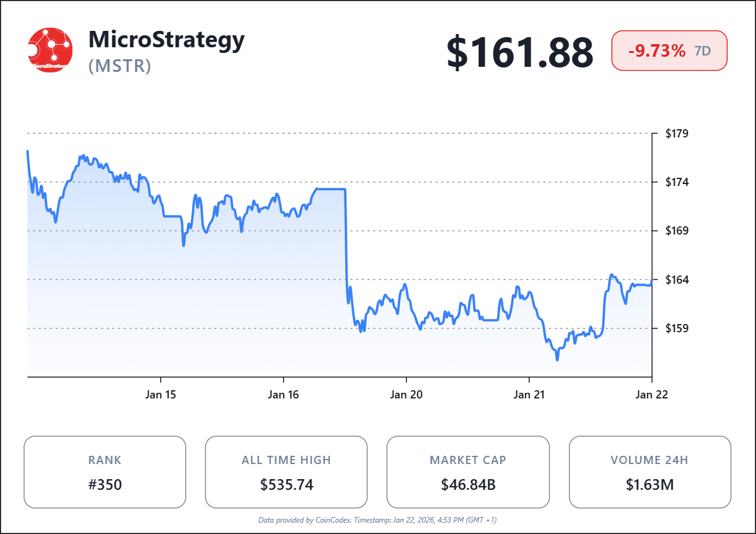This screenshot has height=534, width=756.
Task: Click the $164 price axis label
Action: coord(677,279)
